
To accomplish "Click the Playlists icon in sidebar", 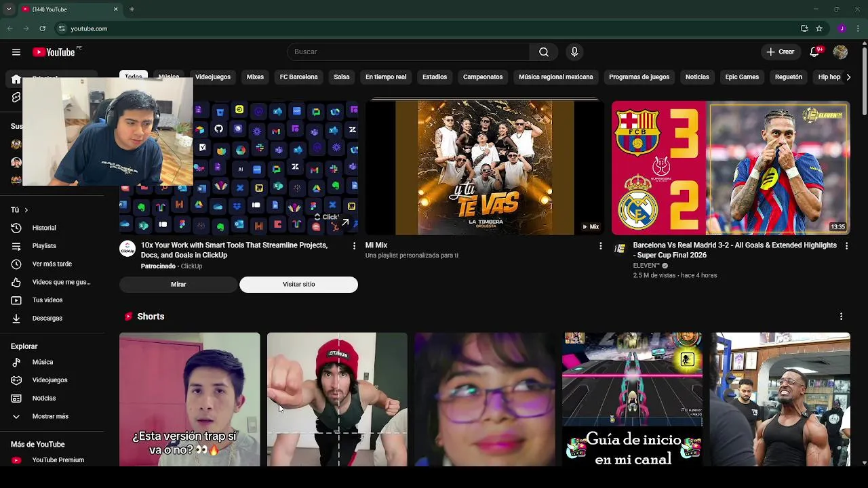I will pyautogui.click(x=16, y=246).
